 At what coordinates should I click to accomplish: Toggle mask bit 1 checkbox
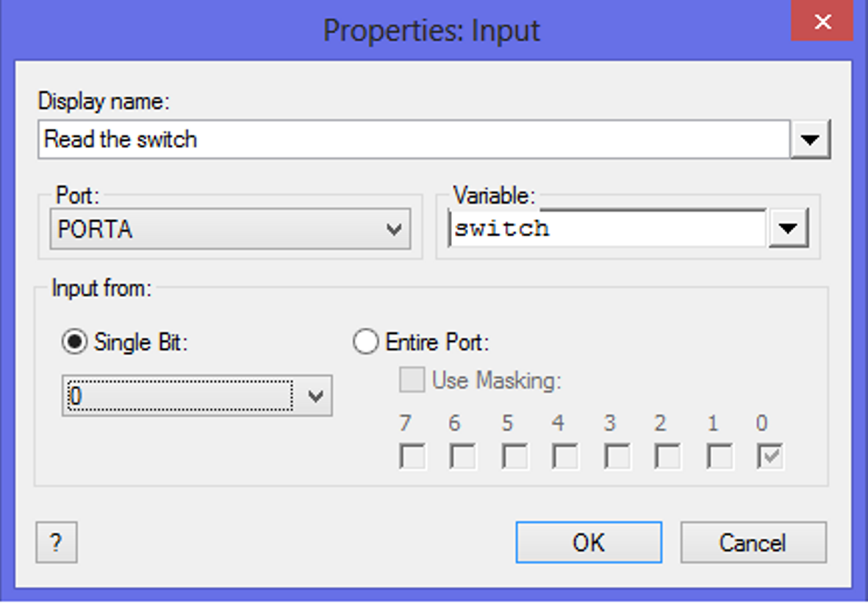719,457
